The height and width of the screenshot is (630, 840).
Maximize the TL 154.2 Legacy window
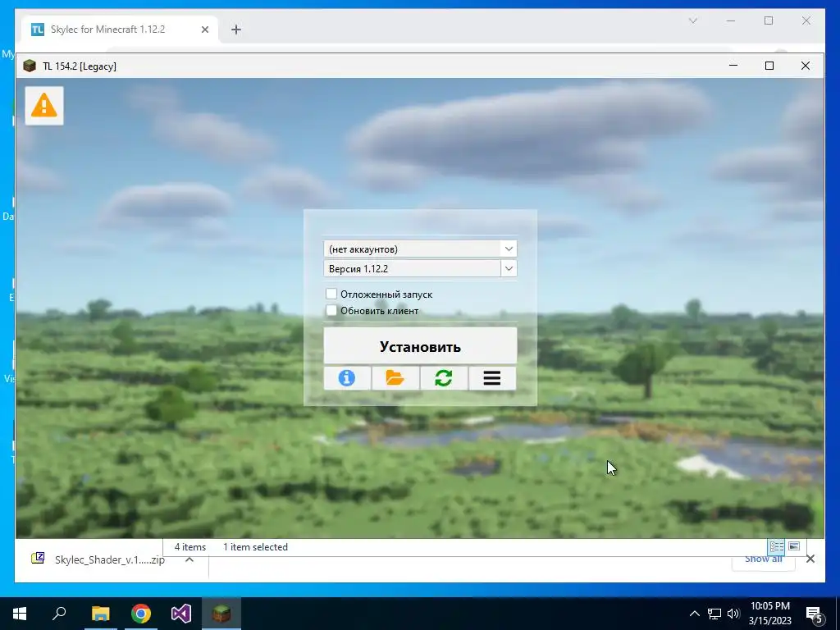click(769, 66)
